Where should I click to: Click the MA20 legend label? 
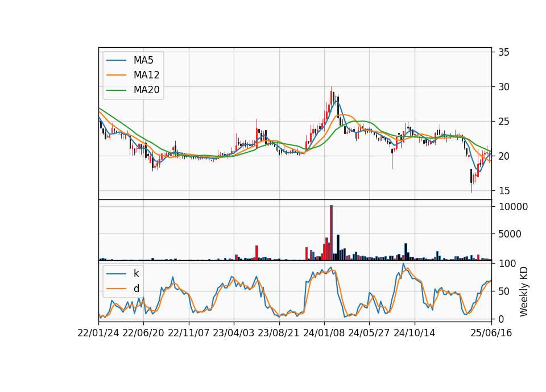point(146,90)
